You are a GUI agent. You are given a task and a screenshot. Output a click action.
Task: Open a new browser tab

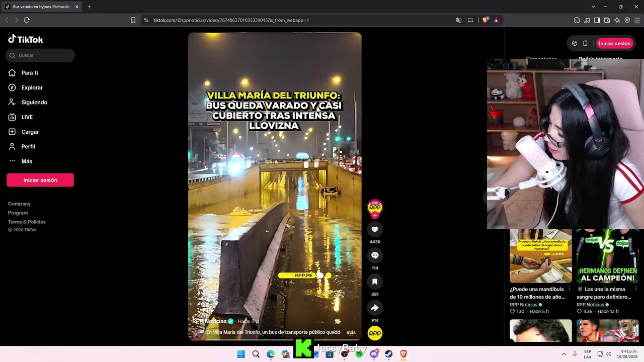pos(89,7)
